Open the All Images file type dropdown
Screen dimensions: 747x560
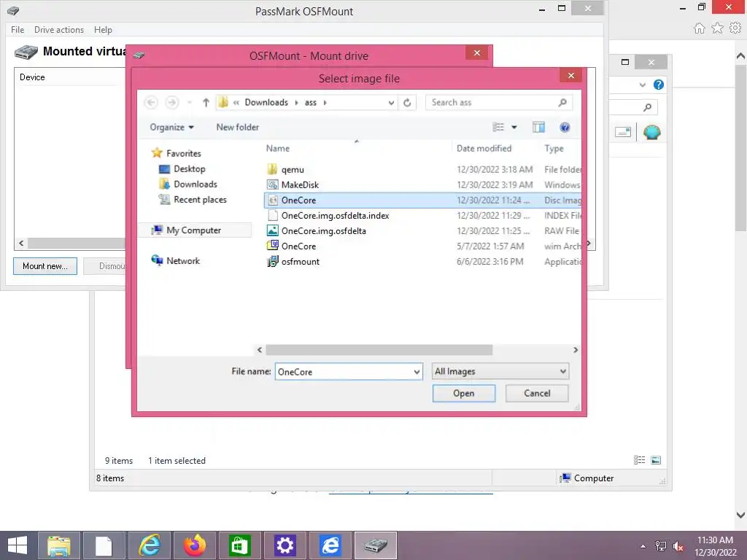[500, 371]
